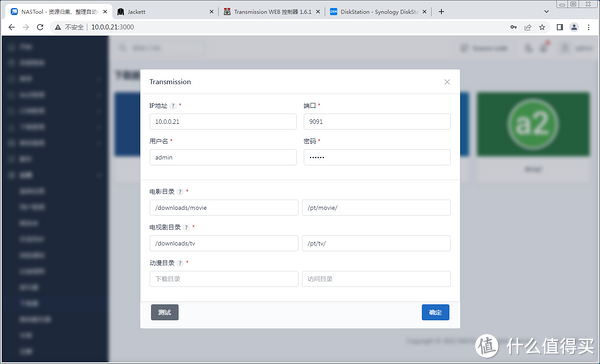Screen dimensions: 600x364
Task: Close the DiskStation browser tab
Action: point(424,12)
